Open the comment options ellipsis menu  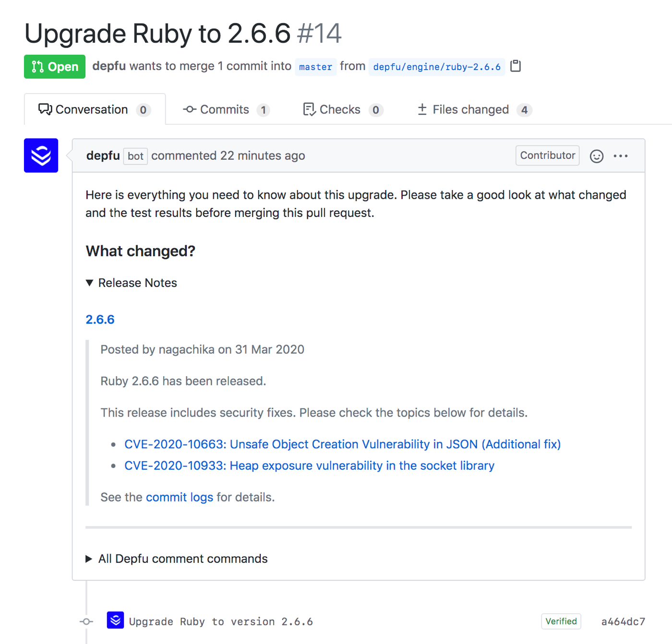621,156
